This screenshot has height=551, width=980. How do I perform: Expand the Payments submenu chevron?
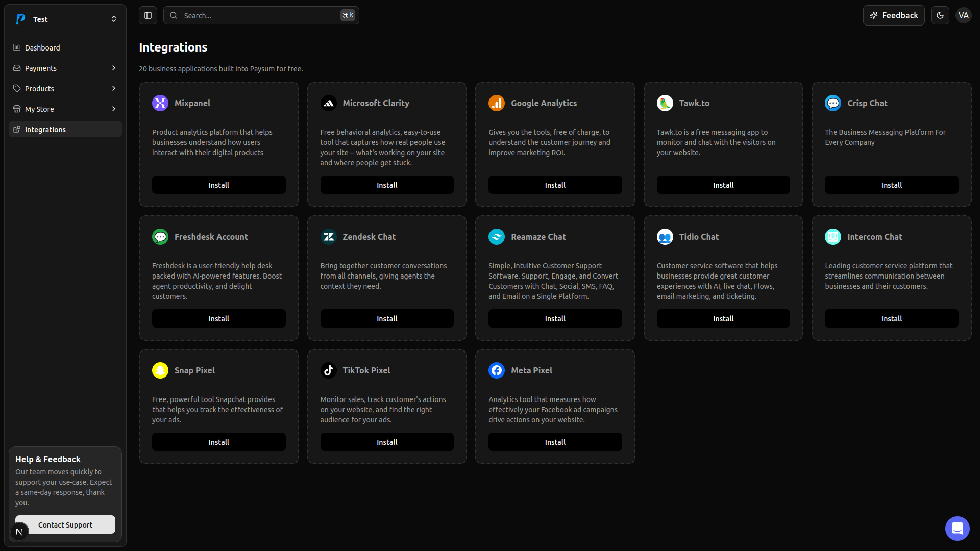(x=113, y=68)
